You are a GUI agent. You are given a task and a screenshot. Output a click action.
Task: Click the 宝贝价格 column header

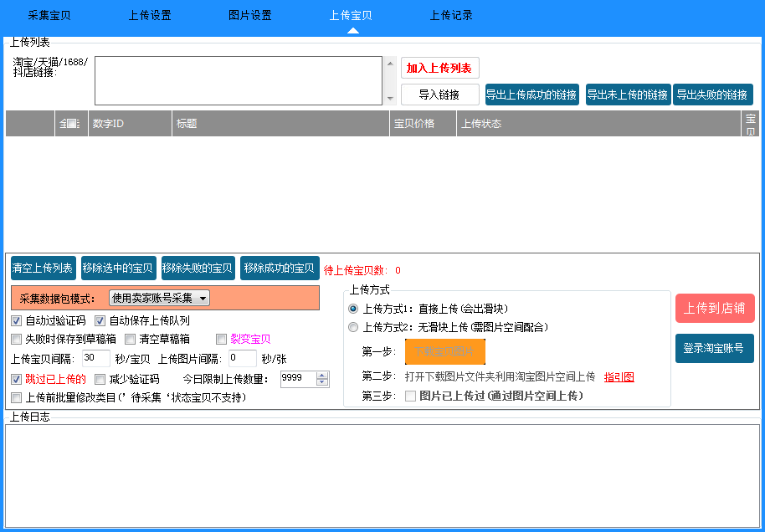click(423, 123)
